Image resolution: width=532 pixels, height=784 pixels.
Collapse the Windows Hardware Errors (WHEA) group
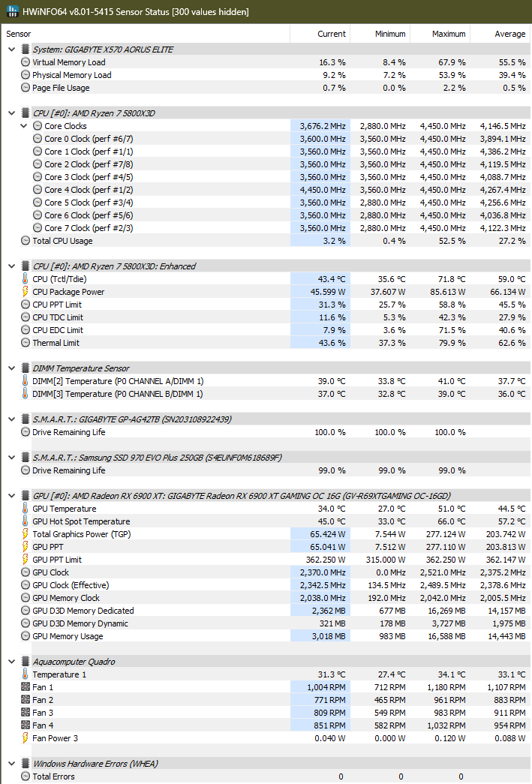(11, 764)
